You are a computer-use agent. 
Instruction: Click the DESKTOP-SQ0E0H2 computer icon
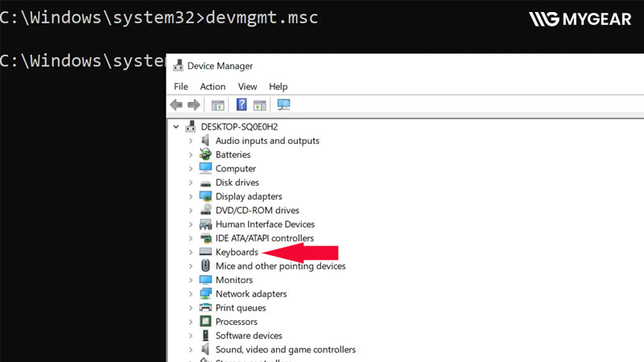point(191,126)
